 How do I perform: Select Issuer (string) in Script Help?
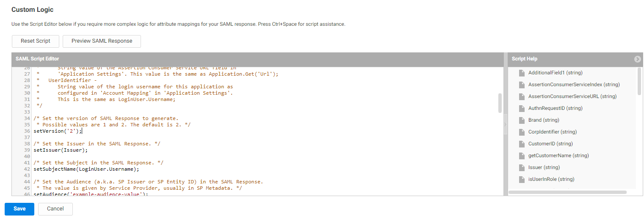[544, 167]
